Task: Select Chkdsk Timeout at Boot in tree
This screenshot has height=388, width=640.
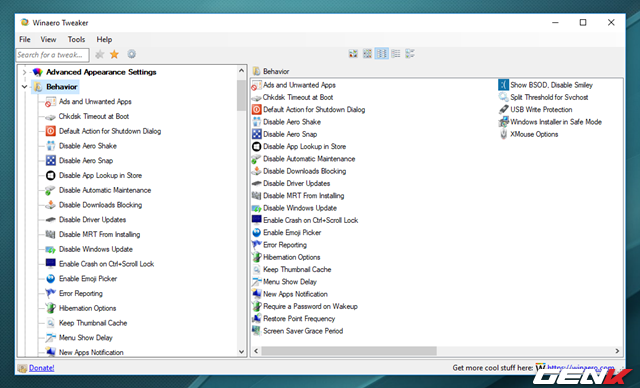Action: (x=93, y=116)
